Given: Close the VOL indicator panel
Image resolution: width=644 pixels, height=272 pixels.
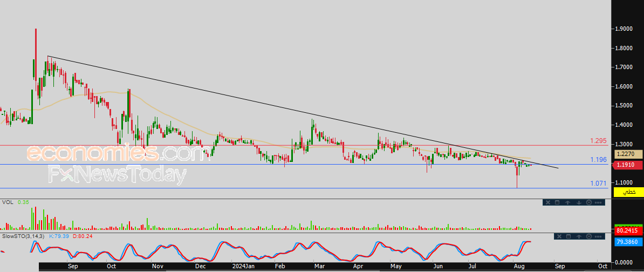Looking at the screenshot, I should (x=548, y=202).
